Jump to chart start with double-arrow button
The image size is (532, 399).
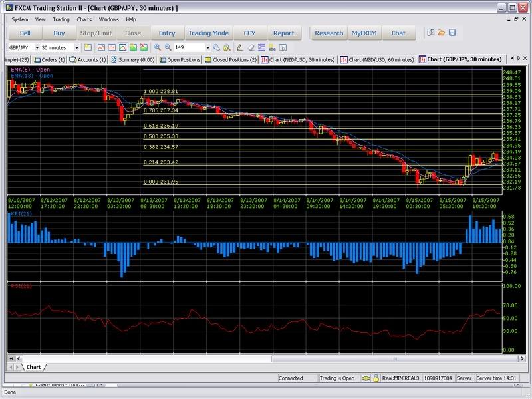pyautogui.click(x=11, y=358)
